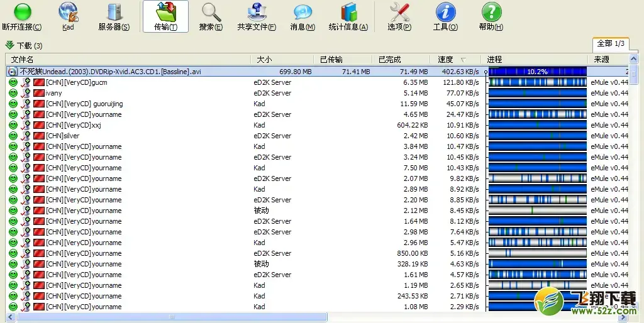Open the Servers (服务器) toolbar icon
This screenshot has height=323, width=644.
[x=114, y=16]
